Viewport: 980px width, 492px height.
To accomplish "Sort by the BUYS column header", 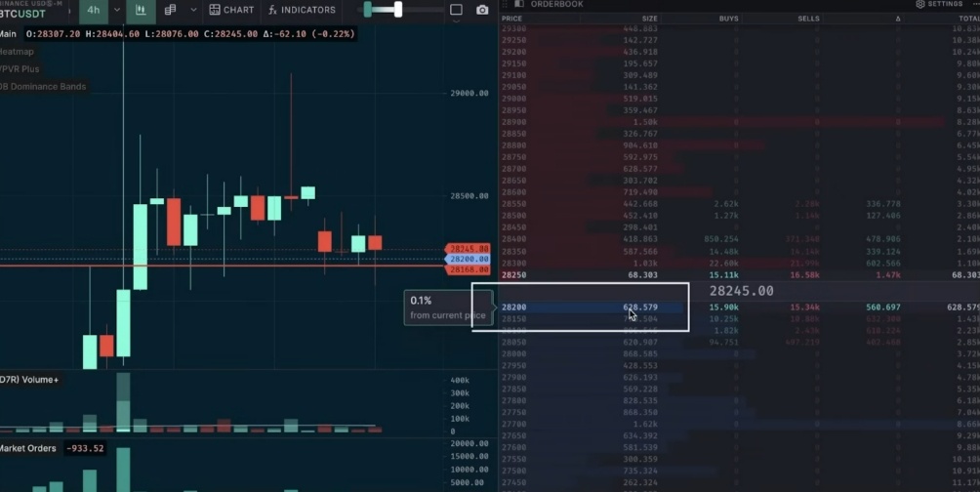I will pyautogui.click(x=729, y=19).
